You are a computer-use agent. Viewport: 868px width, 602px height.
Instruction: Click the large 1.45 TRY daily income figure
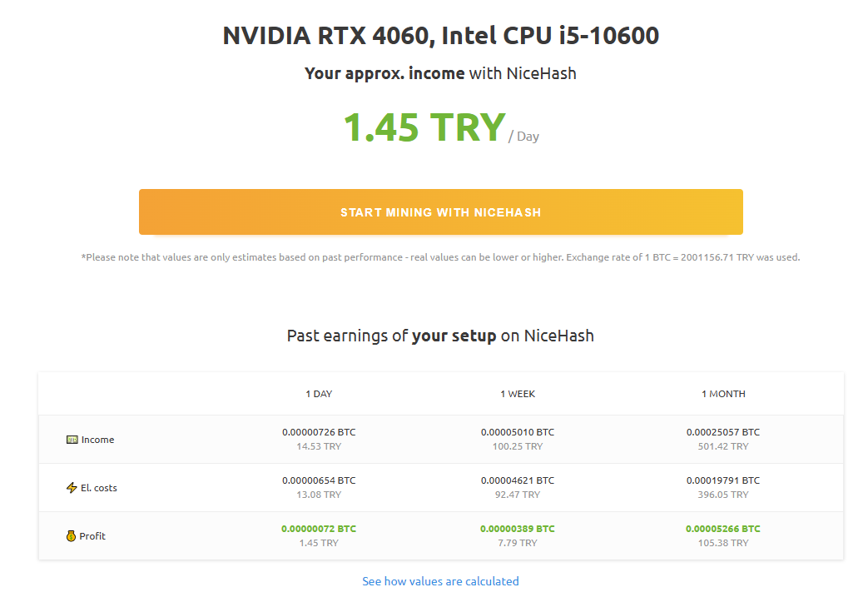tap(424, 127)
